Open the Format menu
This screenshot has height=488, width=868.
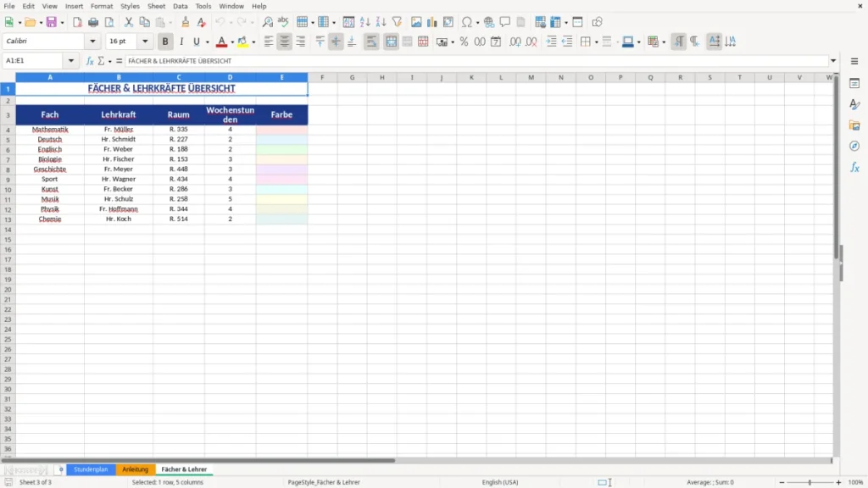click(x=102, y=6)
